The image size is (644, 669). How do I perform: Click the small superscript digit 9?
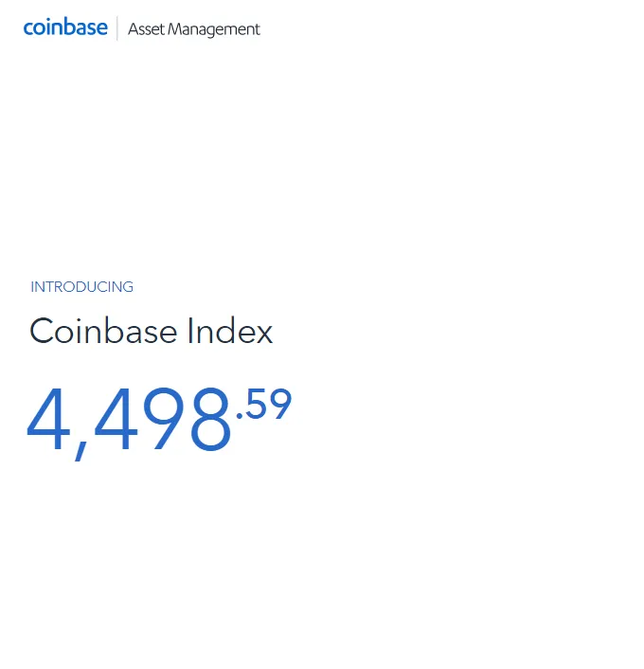click(280, 404)
